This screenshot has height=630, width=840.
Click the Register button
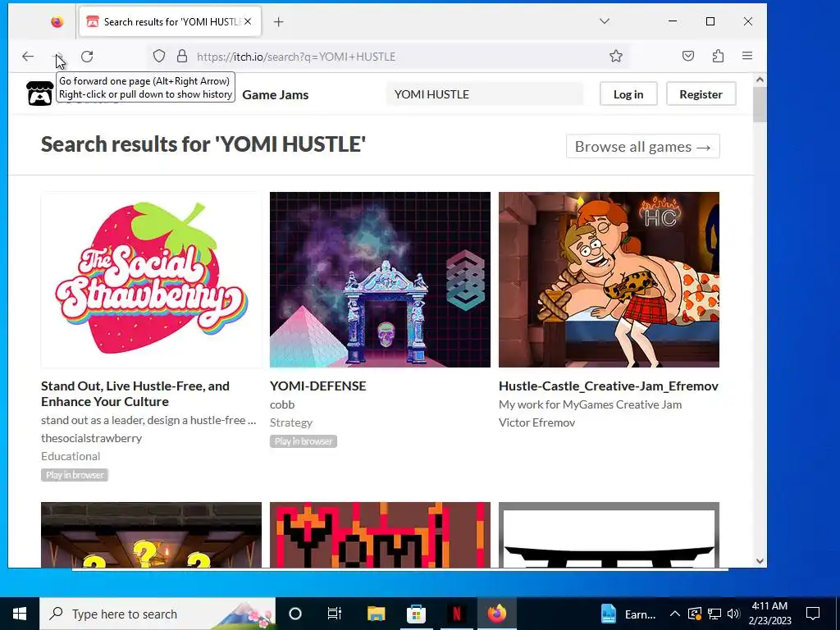click(701, 94)
